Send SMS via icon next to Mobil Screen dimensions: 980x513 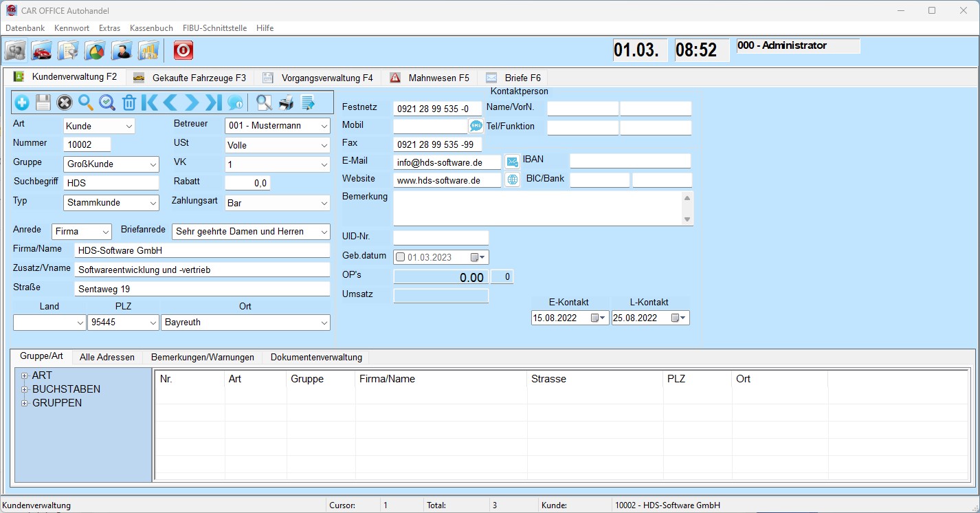[x=476, y=126]
